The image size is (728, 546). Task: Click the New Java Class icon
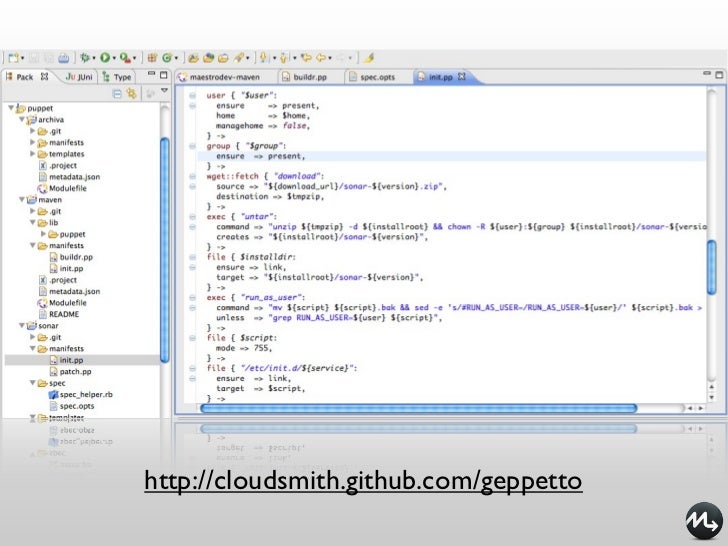167,58
